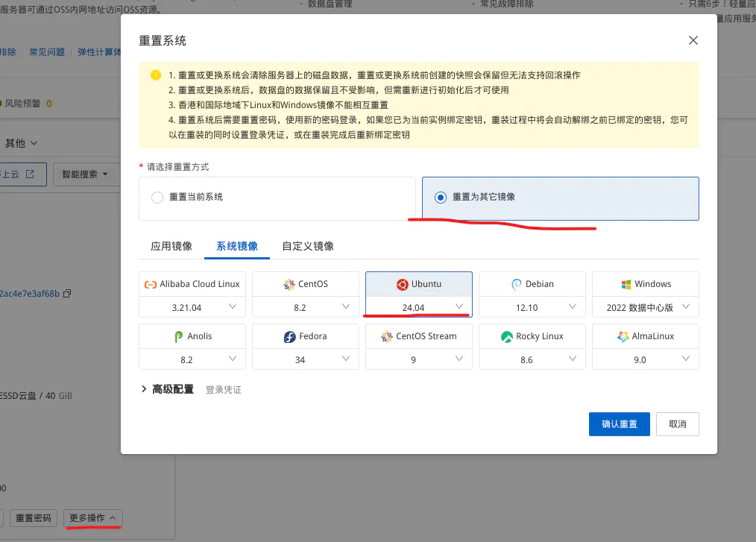Copy the instance ID with copy icon
Viewport: 756px width, 542px height.
[66, 294]
